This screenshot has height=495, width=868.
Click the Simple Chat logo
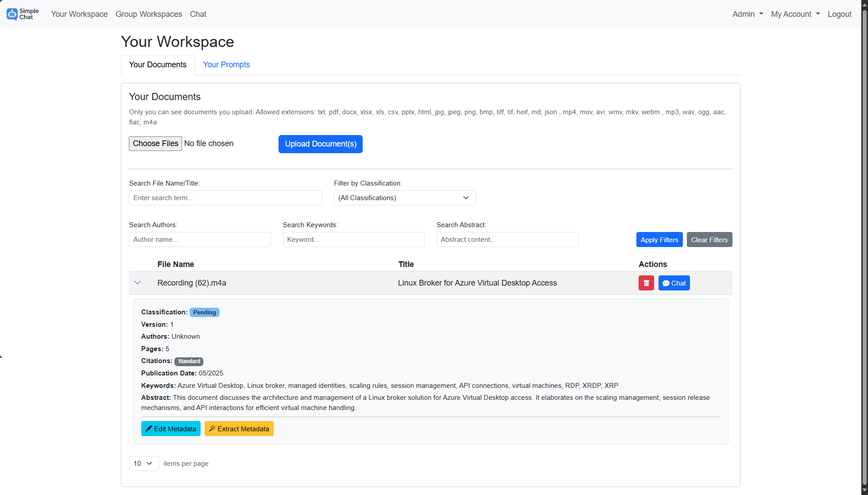click(22, 14)
